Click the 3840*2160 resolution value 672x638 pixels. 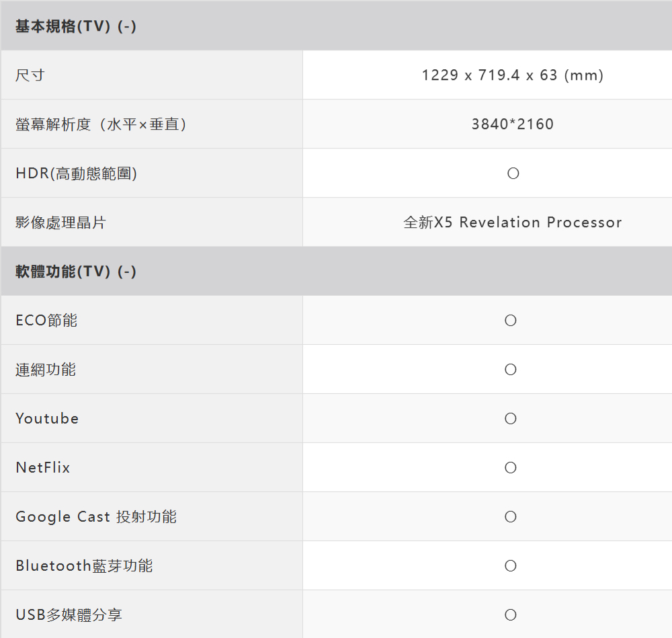click(512, 124)
